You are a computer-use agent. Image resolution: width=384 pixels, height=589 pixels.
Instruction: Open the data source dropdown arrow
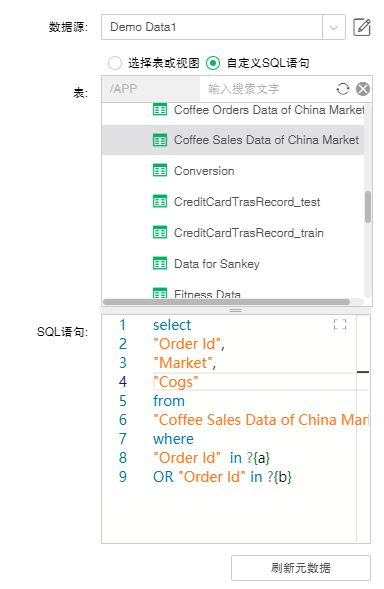pos(334,27)
